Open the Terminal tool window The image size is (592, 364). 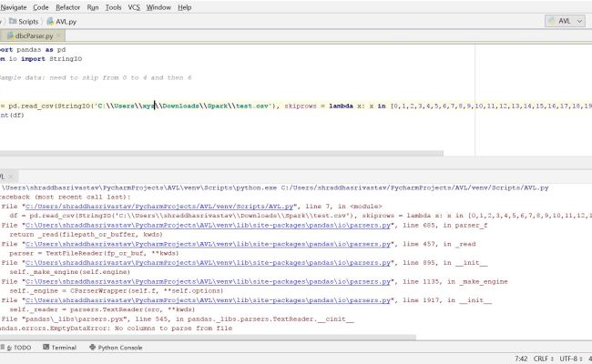[x=59, y=348]
